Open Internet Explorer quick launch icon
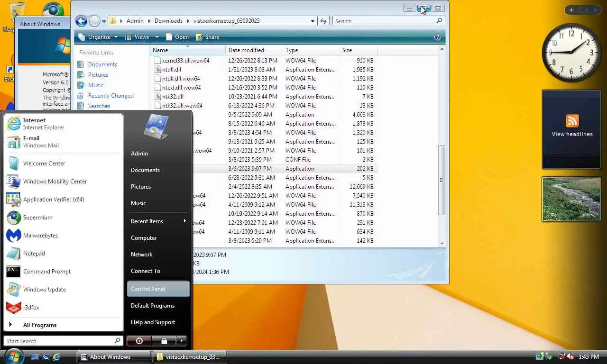Viewport: 607px width, 364px height. [x=57, y=357]
